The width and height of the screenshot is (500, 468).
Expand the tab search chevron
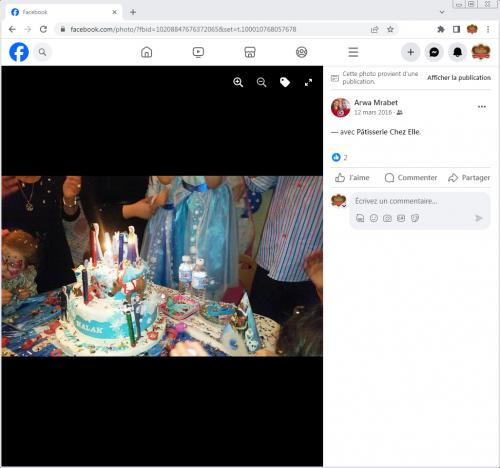(442, 12)
